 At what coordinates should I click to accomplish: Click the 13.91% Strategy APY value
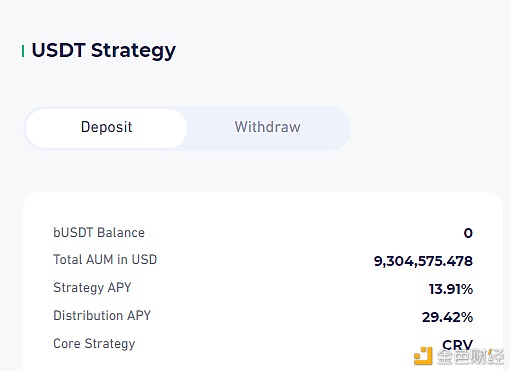[x=451, y=289]
